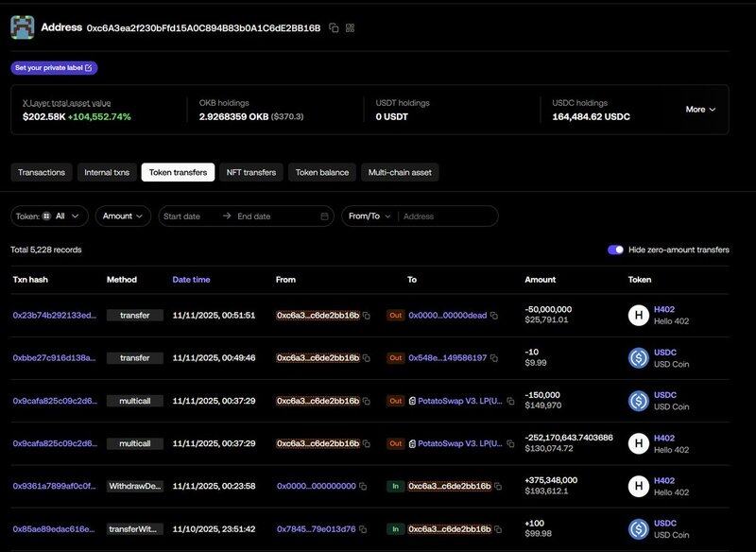The height and width of the screenshot is (552, 756).
Task: Click Set your private label button
Action: (x=54, y=68)
